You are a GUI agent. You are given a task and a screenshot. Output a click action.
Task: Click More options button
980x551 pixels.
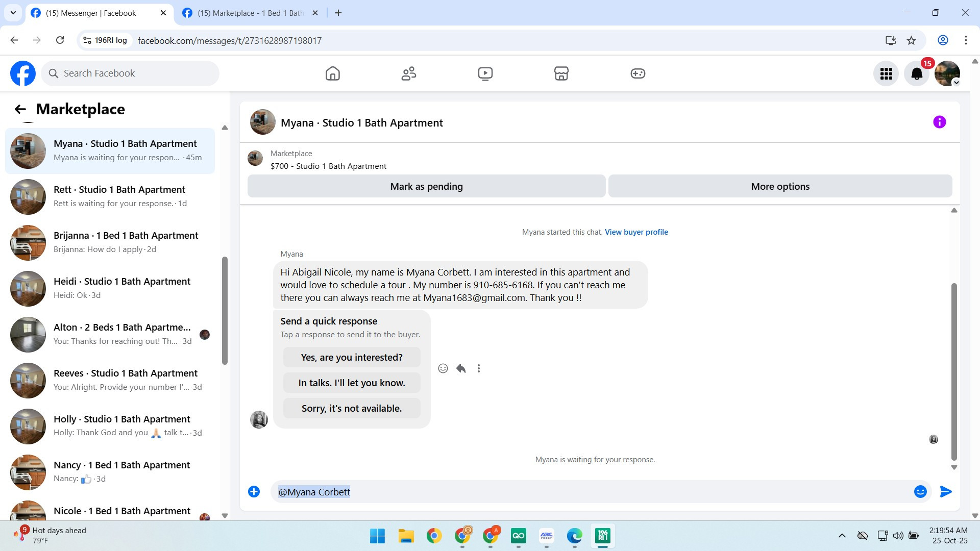pos(780,186)
